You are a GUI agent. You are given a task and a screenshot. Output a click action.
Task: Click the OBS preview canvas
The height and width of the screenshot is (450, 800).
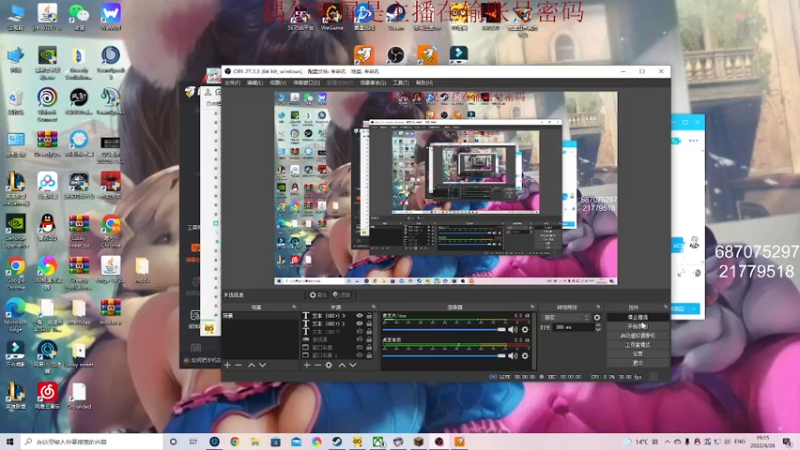[x=446, y=188]
